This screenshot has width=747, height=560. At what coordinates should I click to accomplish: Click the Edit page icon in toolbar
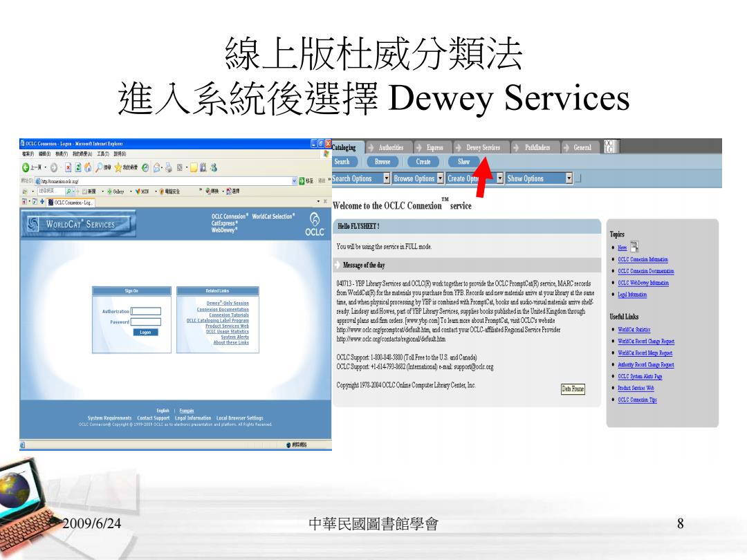pos(180,167)
